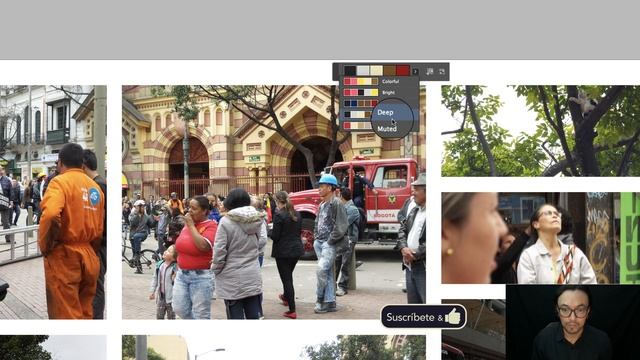Click the cream swatch in the top palette bar

376,71
